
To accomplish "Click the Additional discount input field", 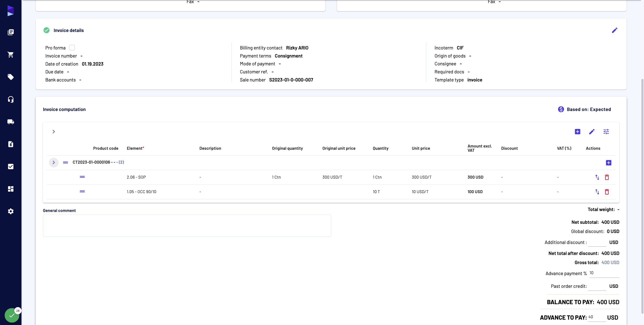I will pos(597,242).
